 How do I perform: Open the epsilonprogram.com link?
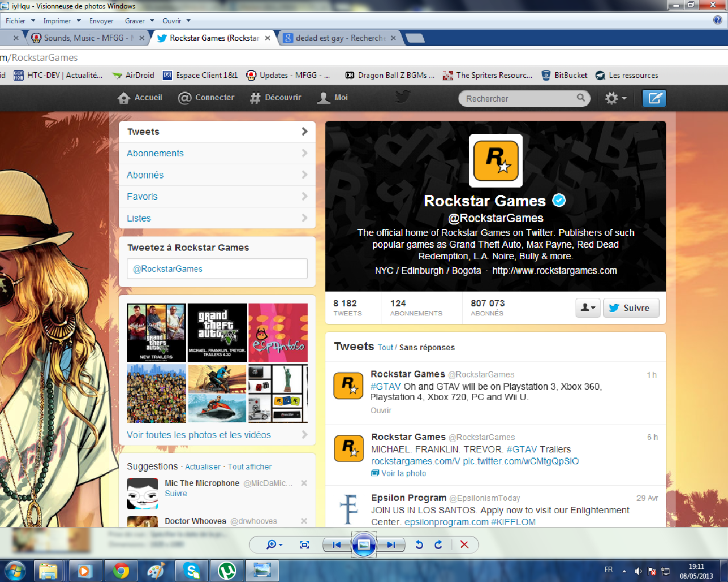[446, 522]
